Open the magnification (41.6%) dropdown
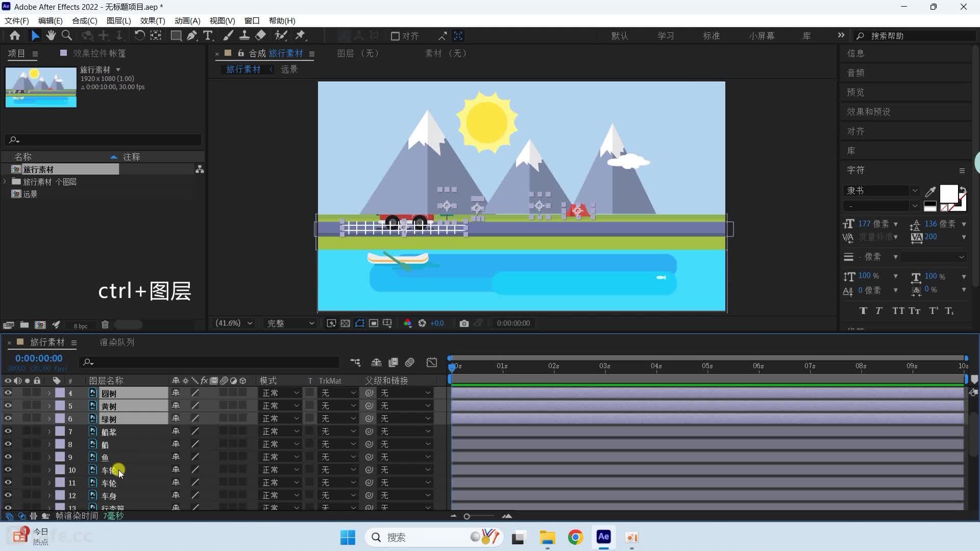This screenshot has width=980, height=551. pos(234,323)
